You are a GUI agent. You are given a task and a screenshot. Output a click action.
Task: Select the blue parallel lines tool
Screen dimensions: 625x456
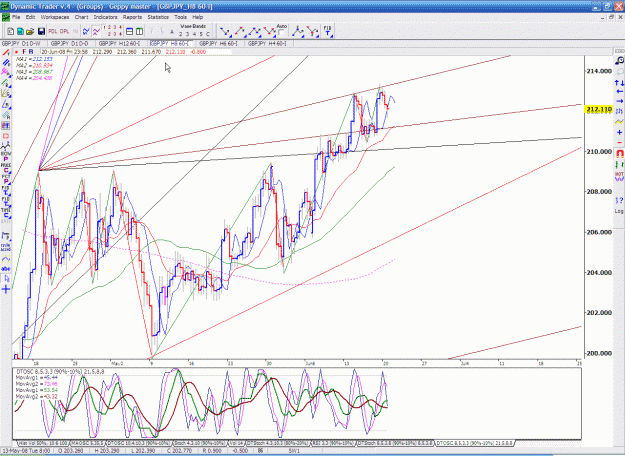click(6, 63)
